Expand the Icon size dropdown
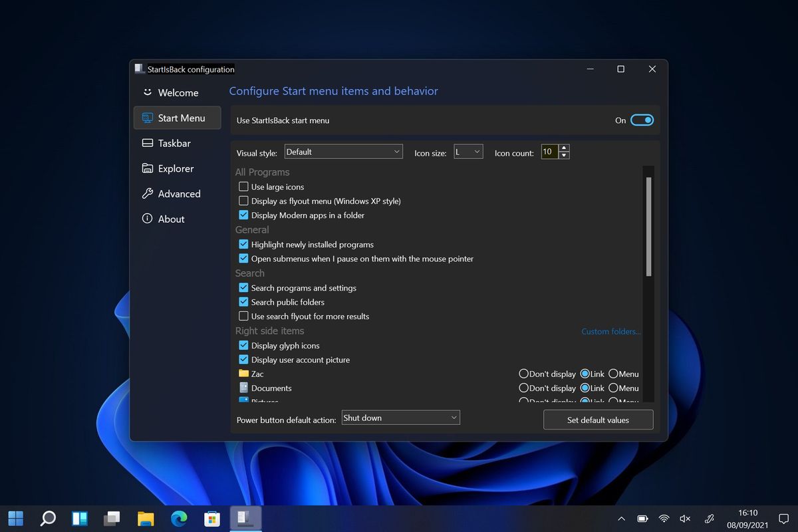 (x=468, y=152)
